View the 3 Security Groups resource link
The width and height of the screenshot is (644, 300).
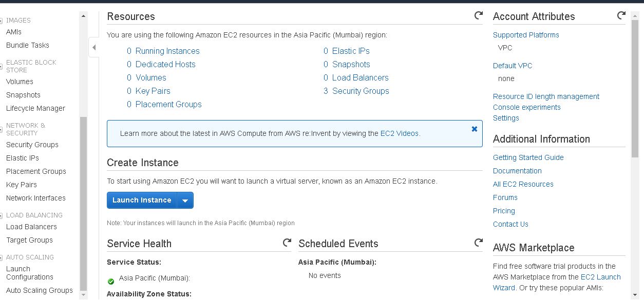(356, 91)
